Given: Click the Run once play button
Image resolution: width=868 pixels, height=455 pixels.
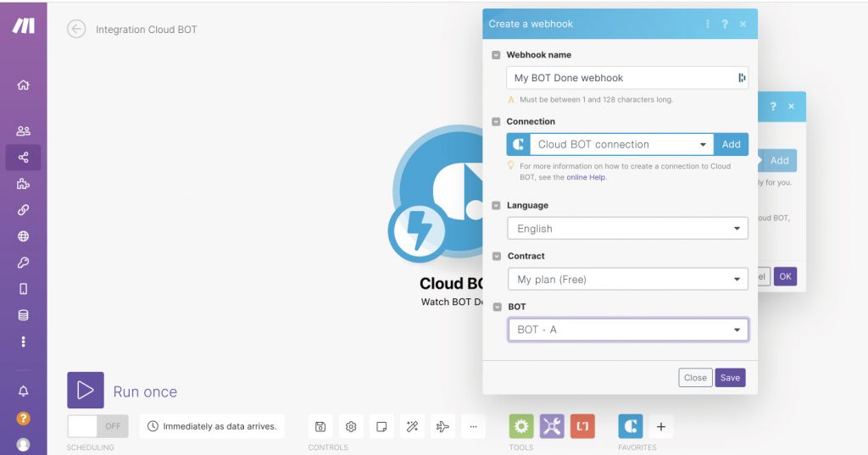Looking at the screenshot, I should pyautogui.click(x=86, y=391).
